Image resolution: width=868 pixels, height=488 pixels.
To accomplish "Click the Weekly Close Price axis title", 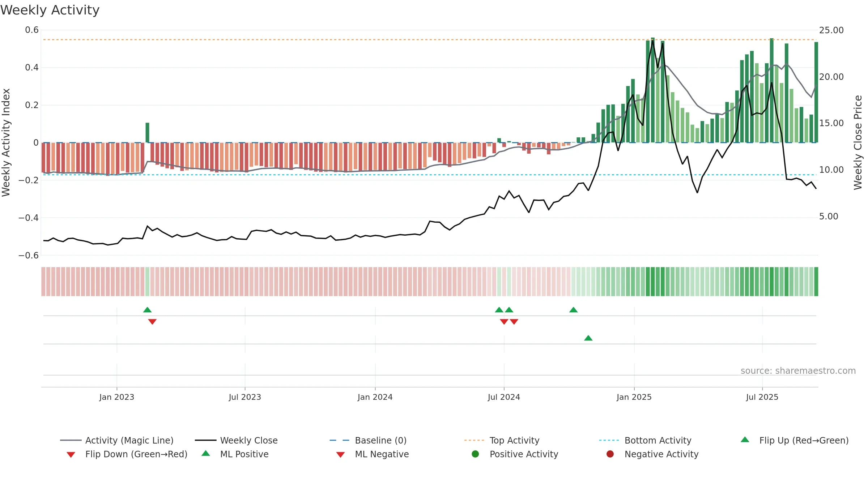I will click(x=858, y=142).
